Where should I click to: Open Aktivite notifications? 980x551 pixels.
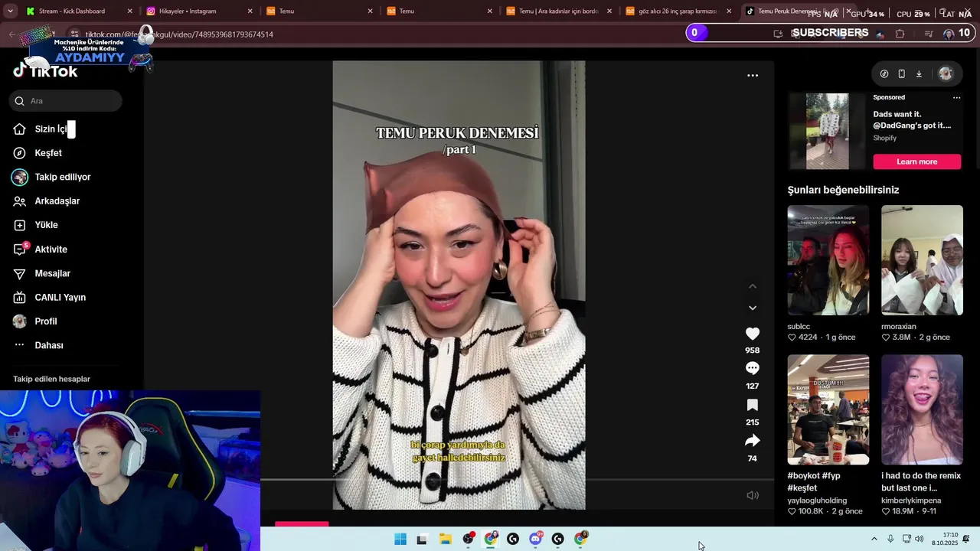tap(41, 249)
